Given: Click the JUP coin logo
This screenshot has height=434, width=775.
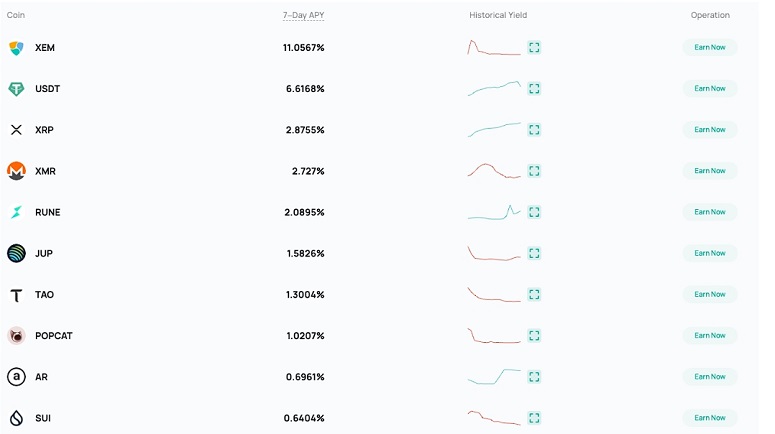Looking at the screenshot, I should (16, 253).
